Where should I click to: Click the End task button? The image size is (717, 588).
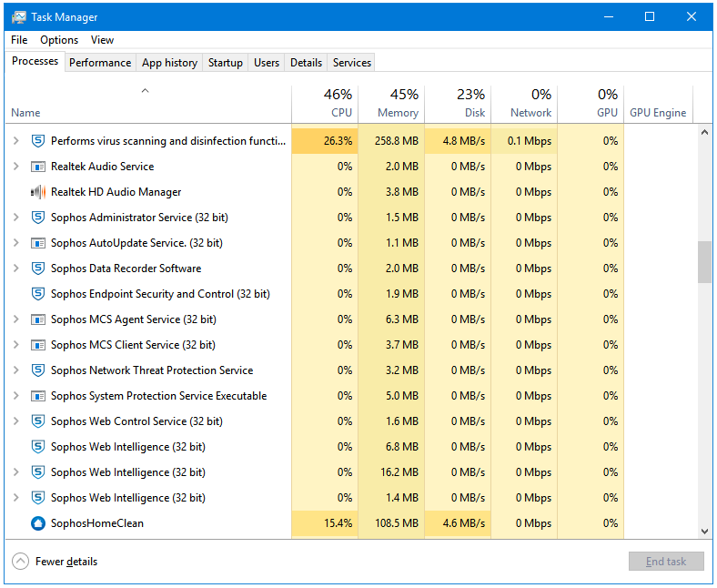point(666,562)
